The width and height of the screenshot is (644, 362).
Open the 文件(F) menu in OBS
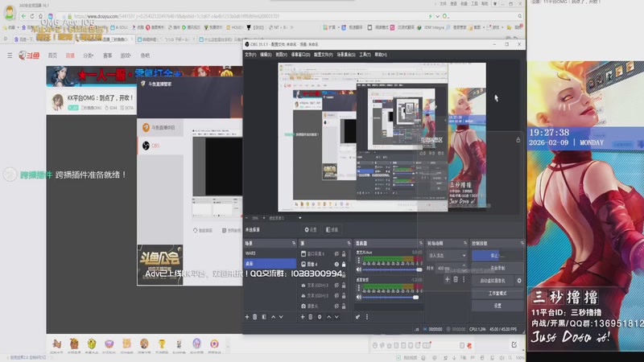[x=250, y=55]
